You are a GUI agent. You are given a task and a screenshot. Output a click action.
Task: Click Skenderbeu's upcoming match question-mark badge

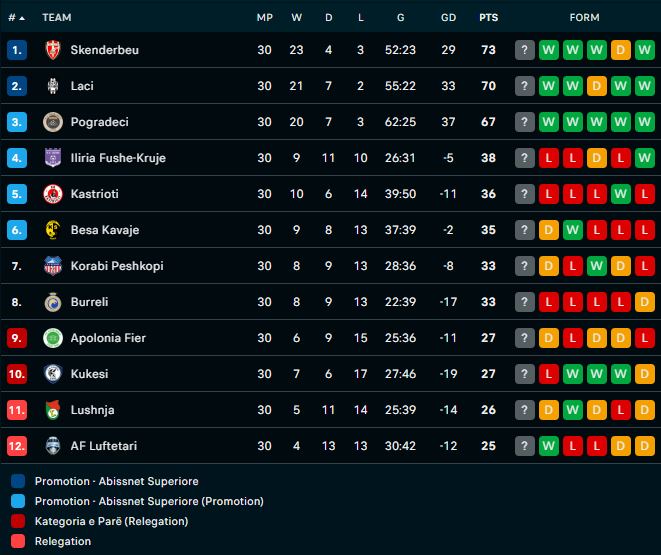tap(525, 50)
